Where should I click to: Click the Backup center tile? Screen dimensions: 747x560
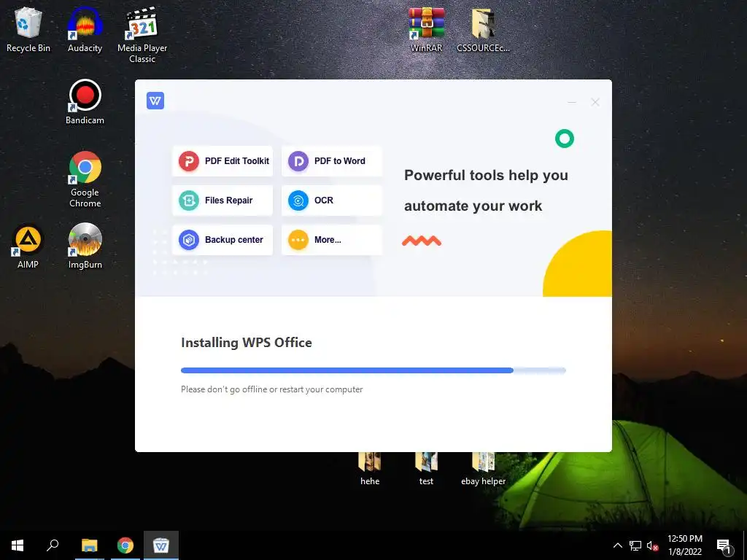coord(222,240)
